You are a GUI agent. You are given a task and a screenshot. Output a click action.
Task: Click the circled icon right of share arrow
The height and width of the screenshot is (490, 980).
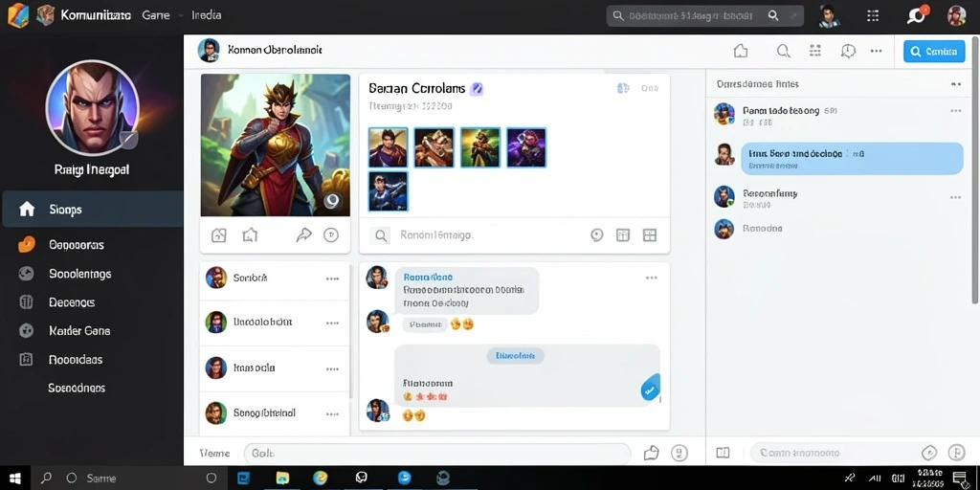point(330,235)
